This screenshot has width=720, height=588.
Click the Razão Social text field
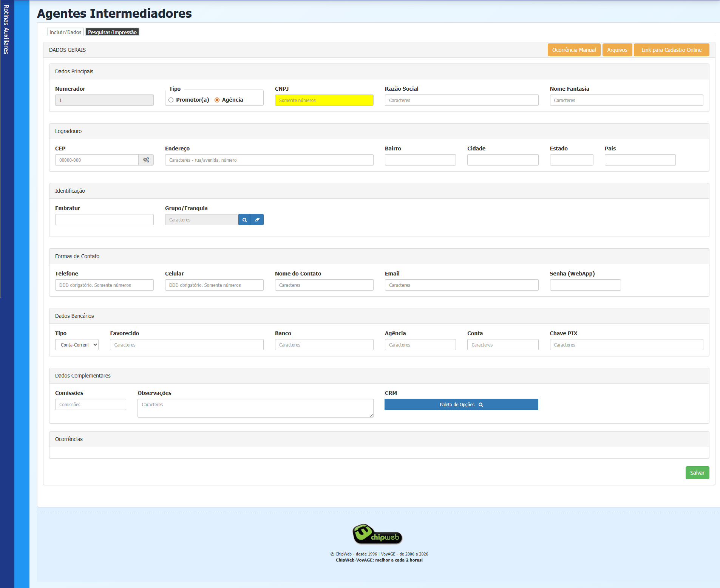461,100
